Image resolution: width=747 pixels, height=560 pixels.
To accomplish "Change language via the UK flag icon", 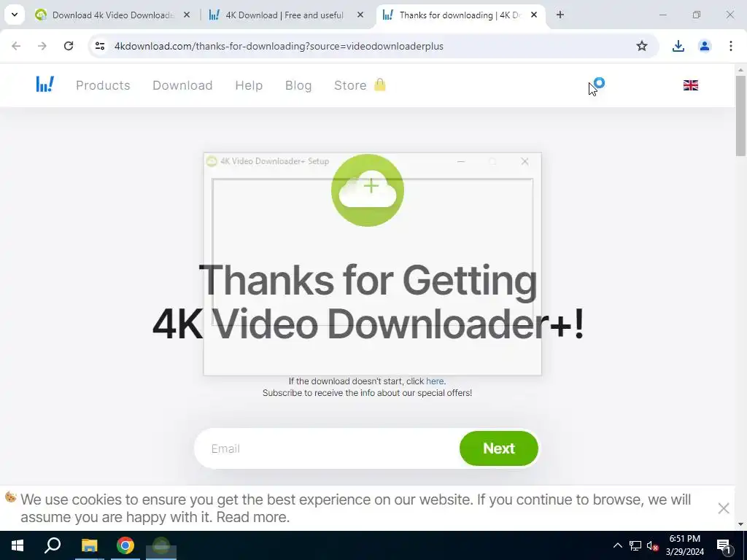I will click(x=690, y=85).
